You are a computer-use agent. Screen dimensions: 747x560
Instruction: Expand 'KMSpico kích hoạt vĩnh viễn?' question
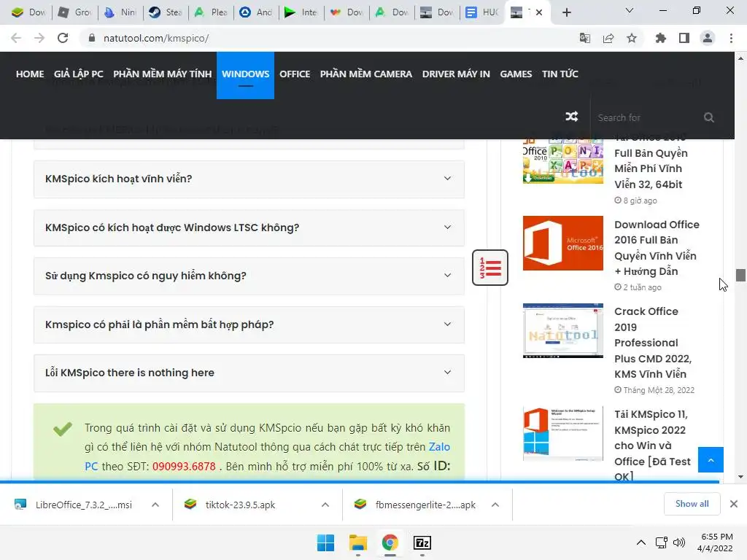tap(249, 179)
